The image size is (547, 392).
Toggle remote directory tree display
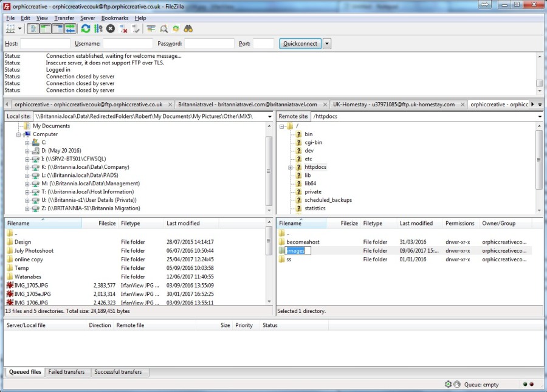click(x=58, y=29)
